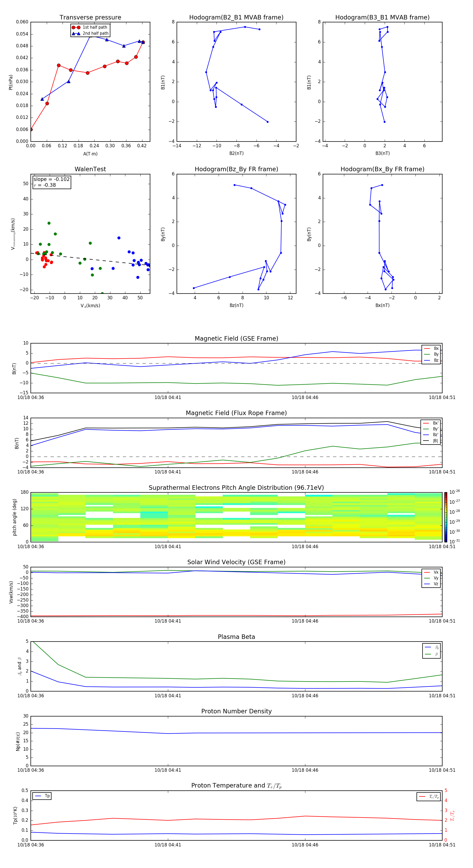473x868 pixels.
Task: Click the '1st half path' legend entry
Action: click(90, 27)
